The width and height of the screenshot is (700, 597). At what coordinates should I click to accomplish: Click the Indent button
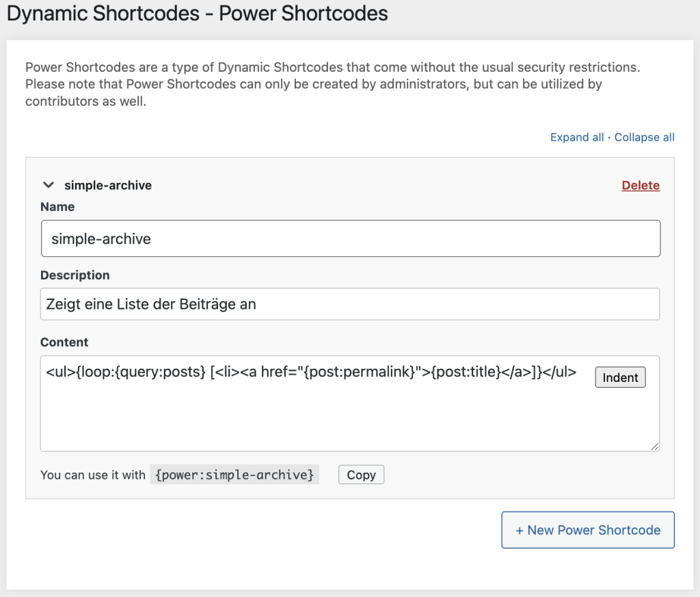point(619,377)
